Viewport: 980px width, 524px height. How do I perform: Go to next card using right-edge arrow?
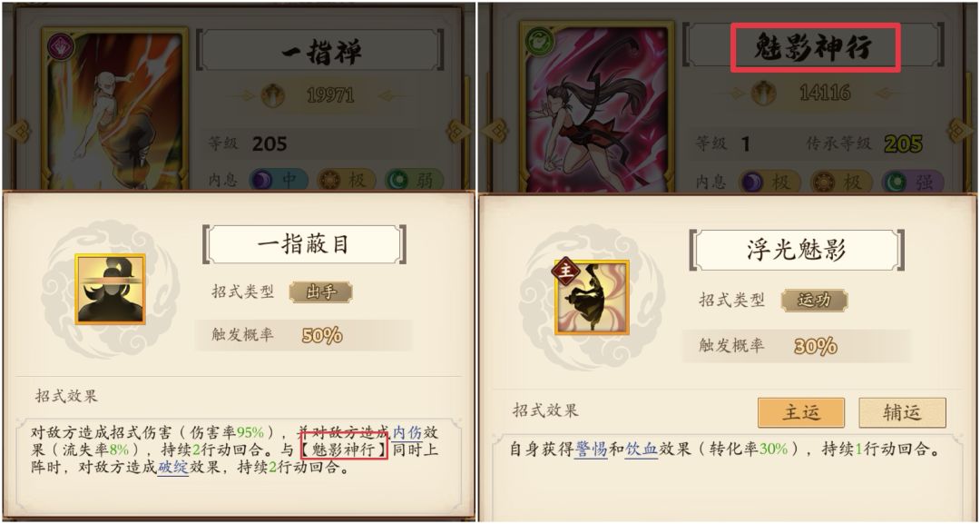point(960,130)
